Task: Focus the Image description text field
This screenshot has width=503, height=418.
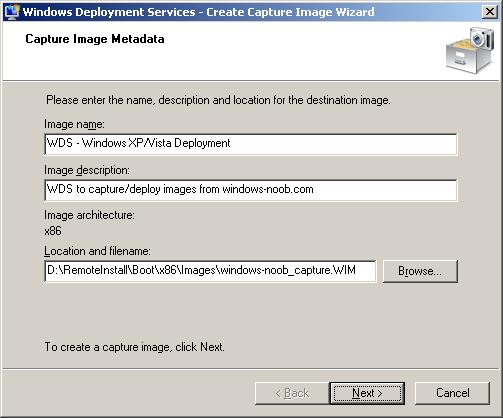Action: pyautogui.click(x=251, y=190)
